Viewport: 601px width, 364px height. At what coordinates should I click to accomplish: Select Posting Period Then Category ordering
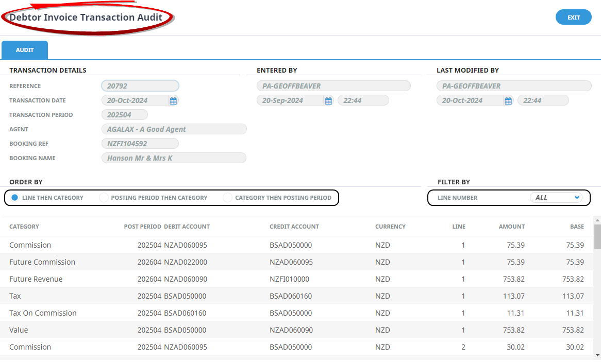click(104, 198)
